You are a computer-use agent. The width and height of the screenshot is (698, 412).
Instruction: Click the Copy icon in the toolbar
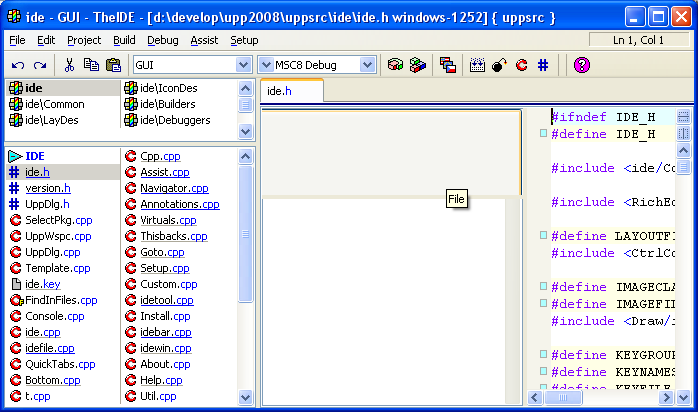click(x=91, y=65)
